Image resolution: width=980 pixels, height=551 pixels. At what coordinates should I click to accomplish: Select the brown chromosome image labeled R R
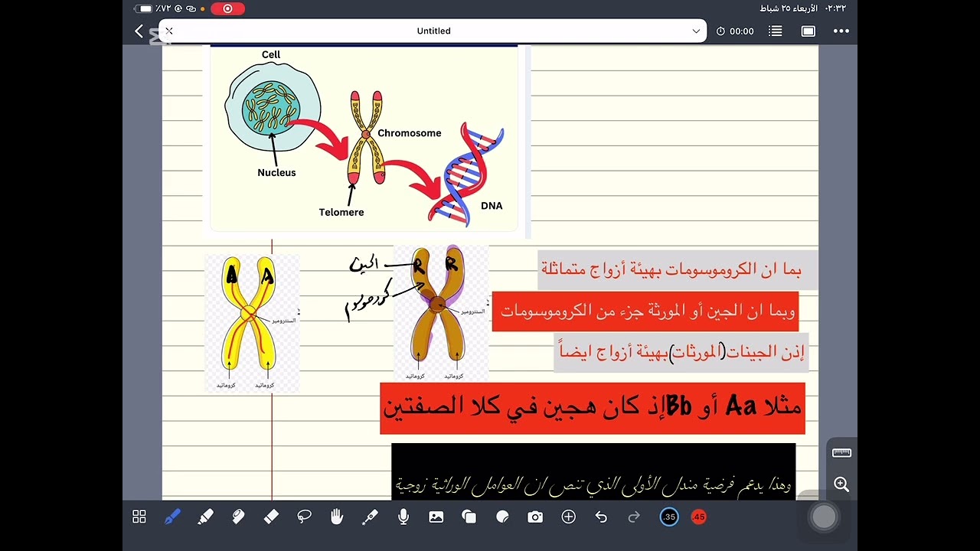[440, 313]
